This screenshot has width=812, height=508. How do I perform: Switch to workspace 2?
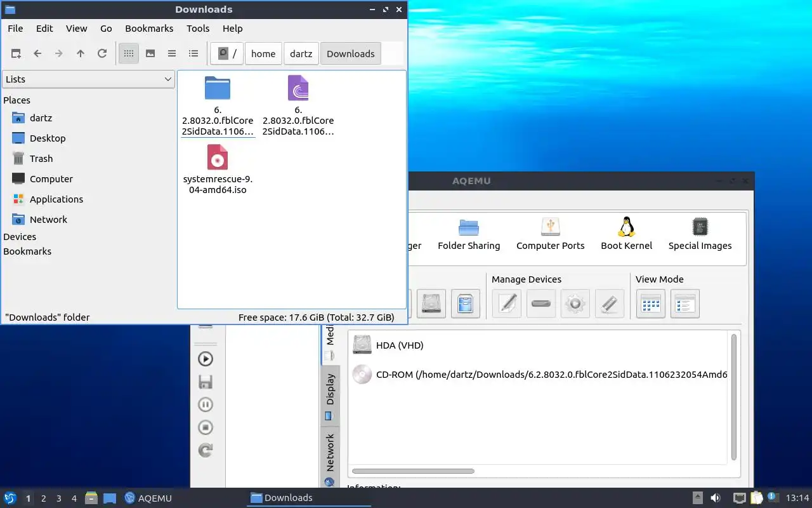click(44, 498)
